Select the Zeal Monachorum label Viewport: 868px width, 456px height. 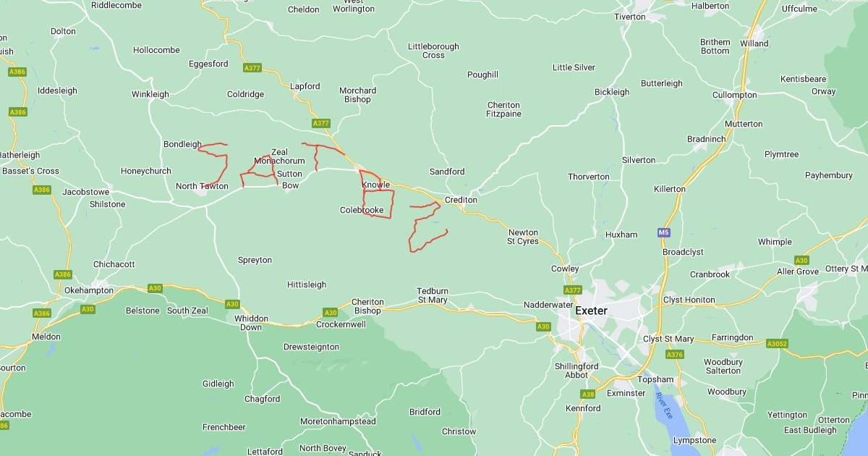(x=279, y=156)
